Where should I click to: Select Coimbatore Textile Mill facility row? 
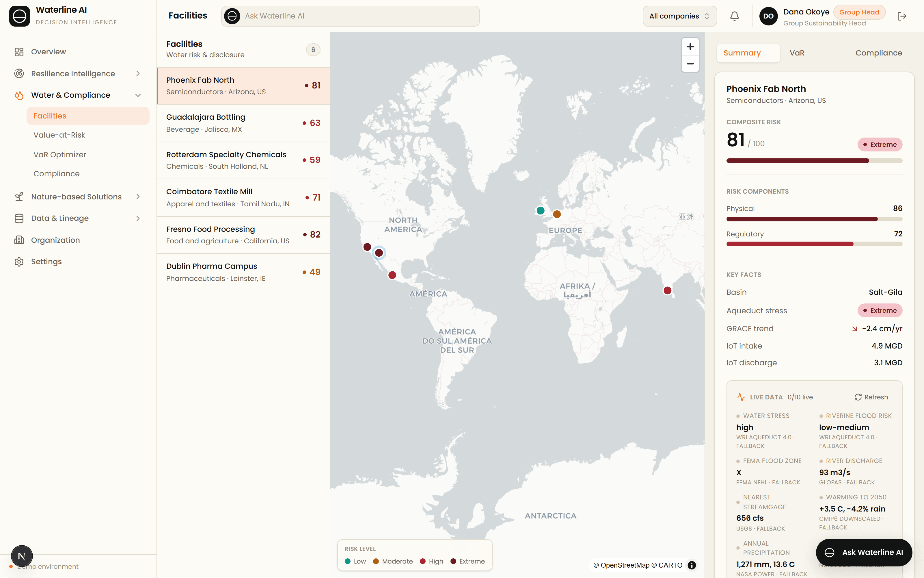click(244, 198)
